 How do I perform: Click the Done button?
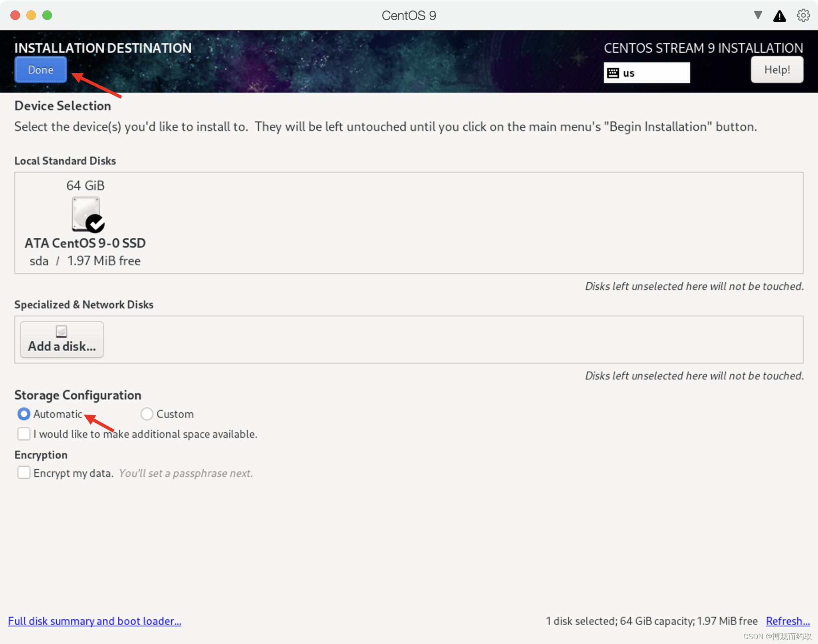[x=41, y=70]
